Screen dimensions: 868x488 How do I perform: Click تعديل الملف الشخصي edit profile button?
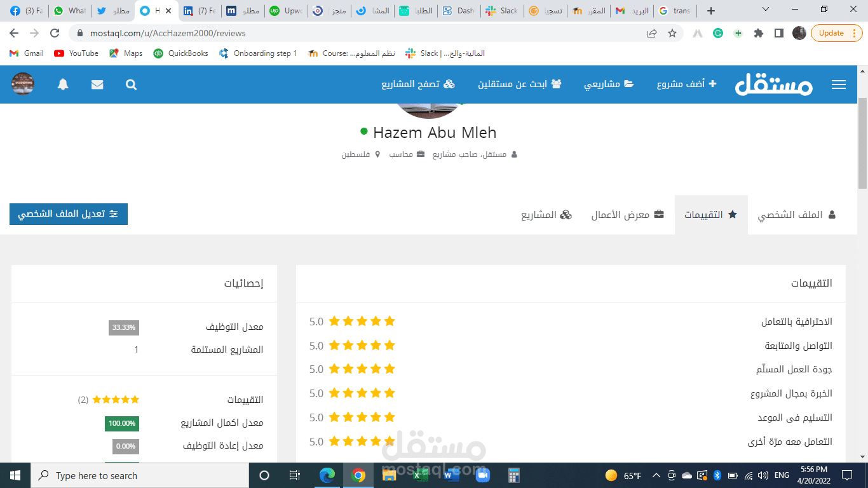coord(69,214)
